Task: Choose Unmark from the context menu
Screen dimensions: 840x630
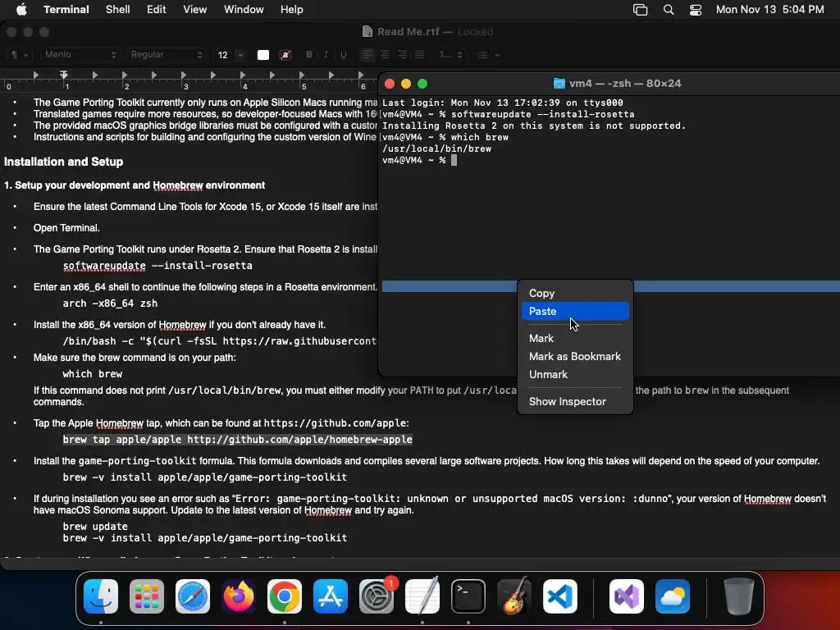Action: 575,374
